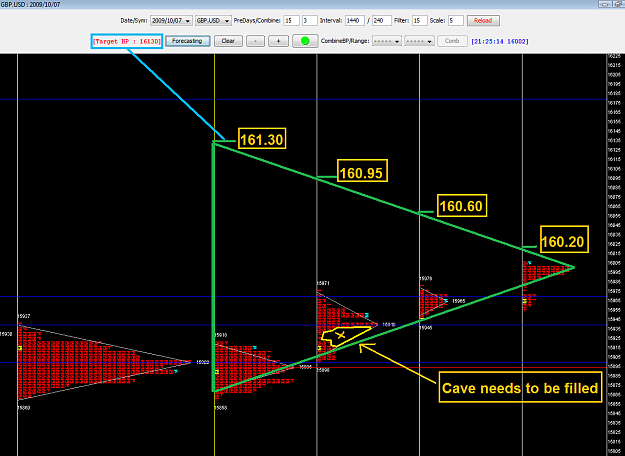The image size is (625, 456).
Task: Click the minus button next to Clear
Action: click(255, 41)
